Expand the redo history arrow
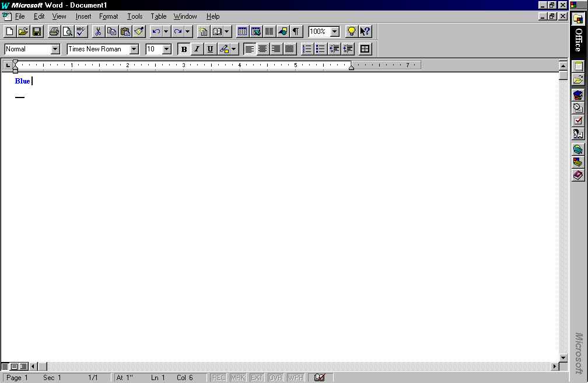The image size is (588, 383). tap(187, 32)
